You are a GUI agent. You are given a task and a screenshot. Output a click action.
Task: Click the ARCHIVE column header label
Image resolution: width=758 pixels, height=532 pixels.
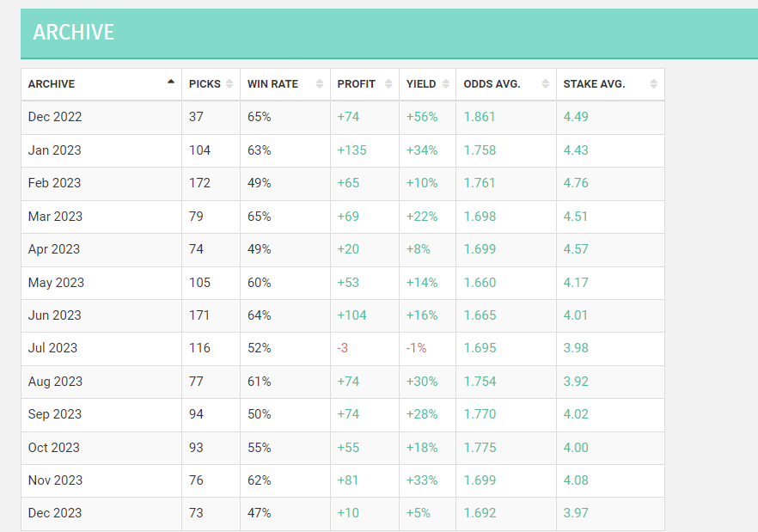[x=52, y=84]
